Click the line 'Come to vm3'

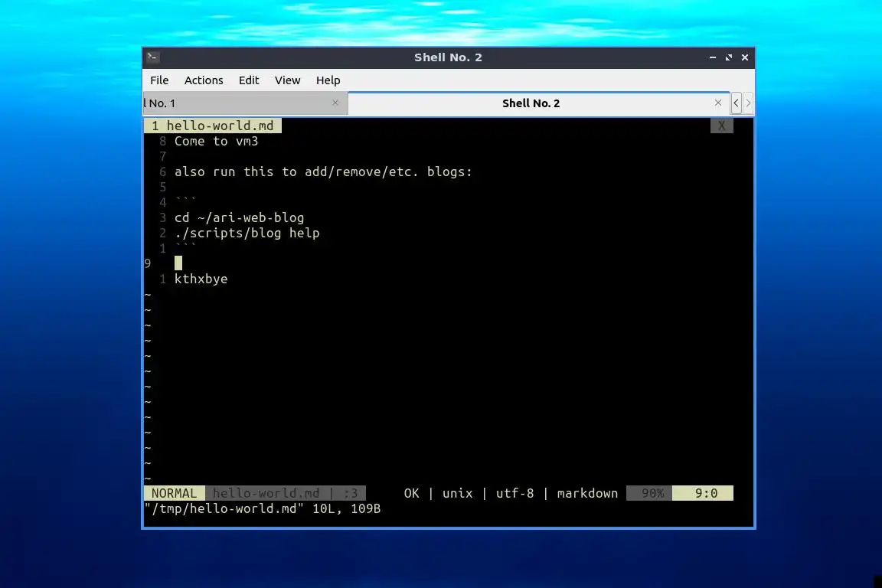(x=216, y=141)
